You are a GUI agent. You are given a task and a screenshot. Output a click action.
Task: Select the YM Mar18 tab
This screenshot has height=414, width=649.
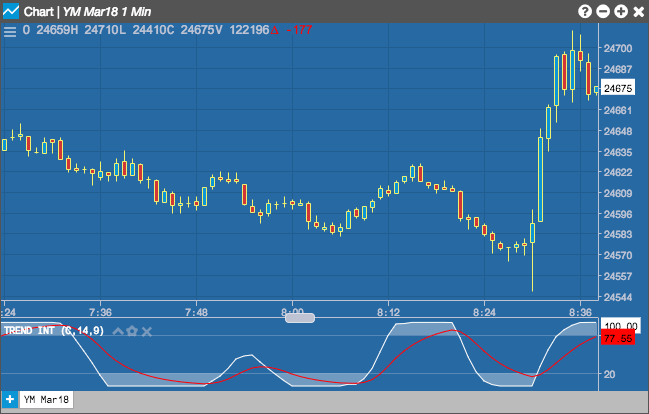coord(46,400)
